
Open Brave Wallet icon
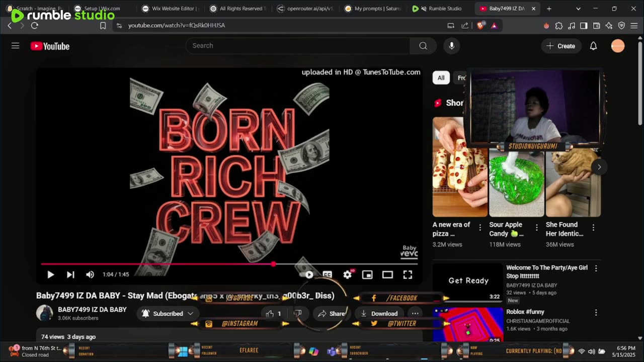click(x=597, y=25)
